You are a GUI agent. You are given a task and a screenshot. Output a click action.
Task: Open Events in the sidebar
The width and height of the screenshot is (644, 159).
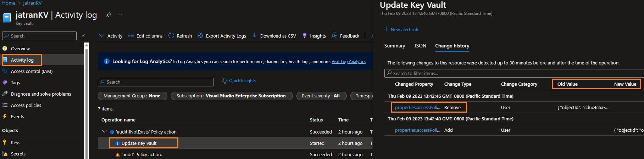(17, 117)
